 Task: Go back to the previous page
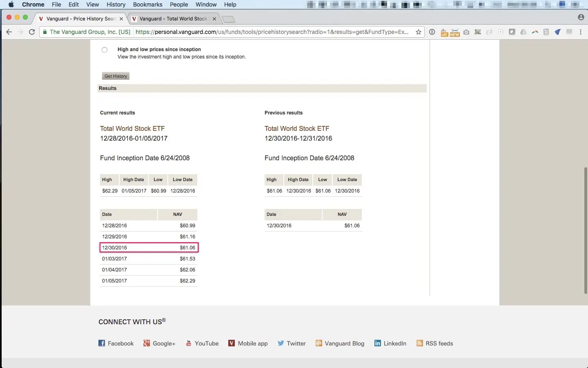pyautogui.click(x=9, y=32)
